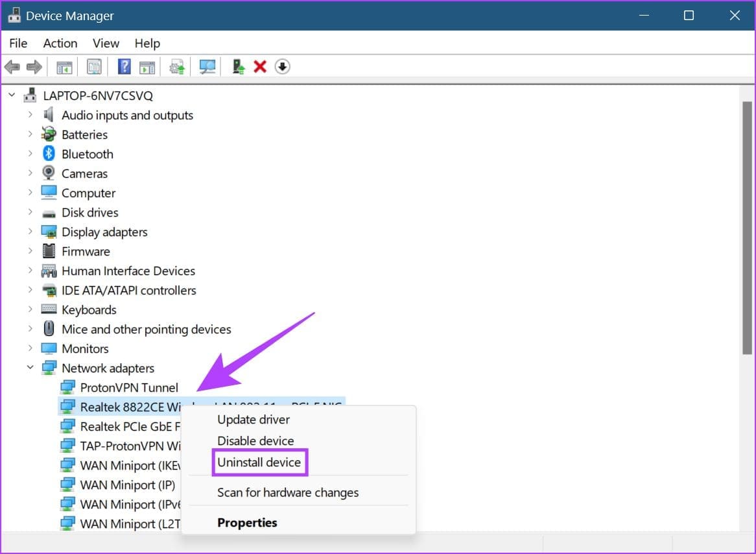
Task: Expand the Keyboards category
Action: (x=30, y=309)
